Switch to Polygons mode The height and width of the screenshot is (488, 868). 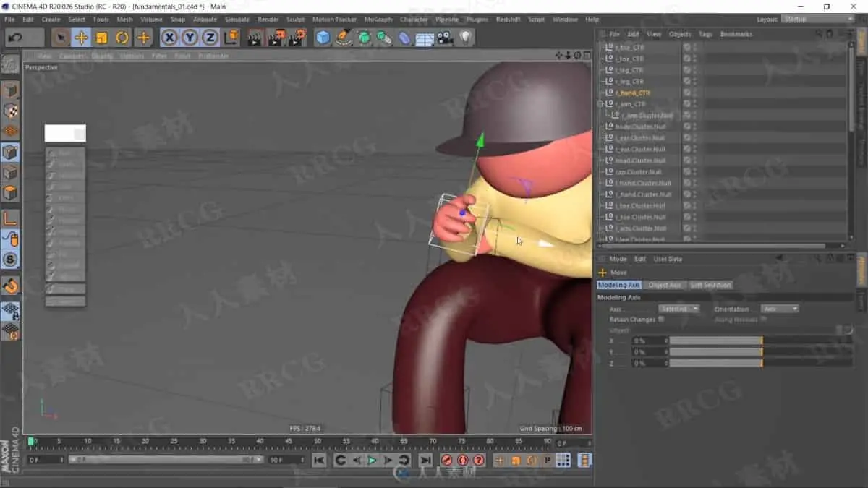(x=10, y=193)
